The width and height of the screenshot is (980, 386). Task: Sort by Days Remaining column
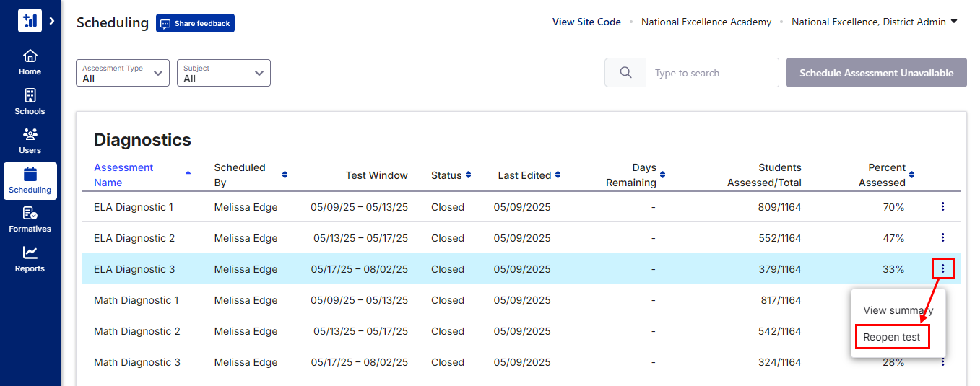click(636, 175)
